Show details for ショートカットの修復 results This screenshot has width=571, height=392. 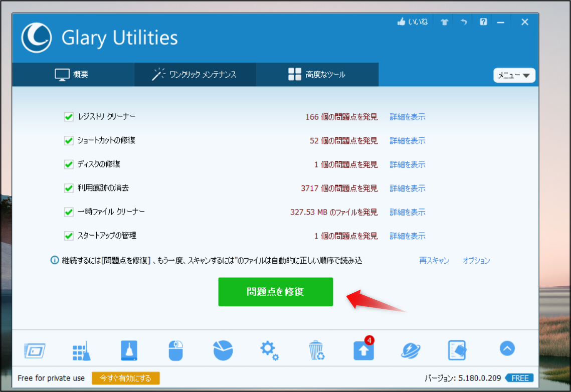point(408,140)
